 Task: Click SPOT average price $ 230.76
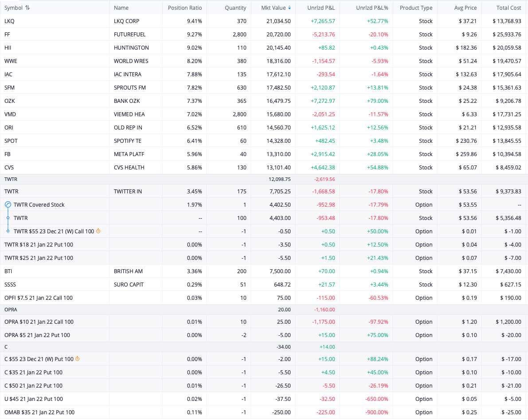click(x=466, y=141)
